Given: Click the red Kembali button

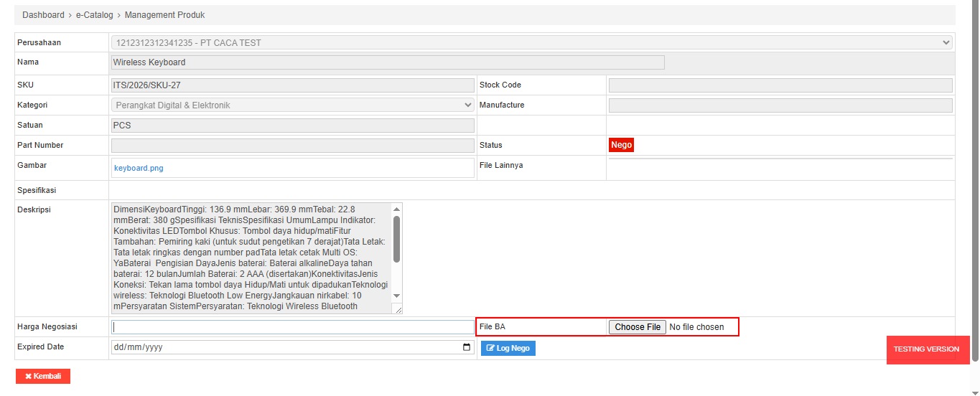Looking at the screenshot, I should pos(43,376).
